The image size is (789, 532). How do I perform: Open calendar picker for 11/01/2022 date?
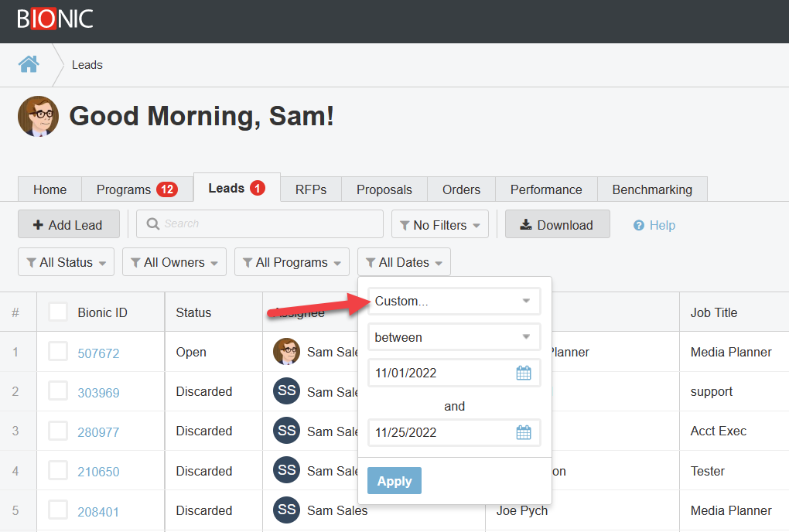coord(524,373)
